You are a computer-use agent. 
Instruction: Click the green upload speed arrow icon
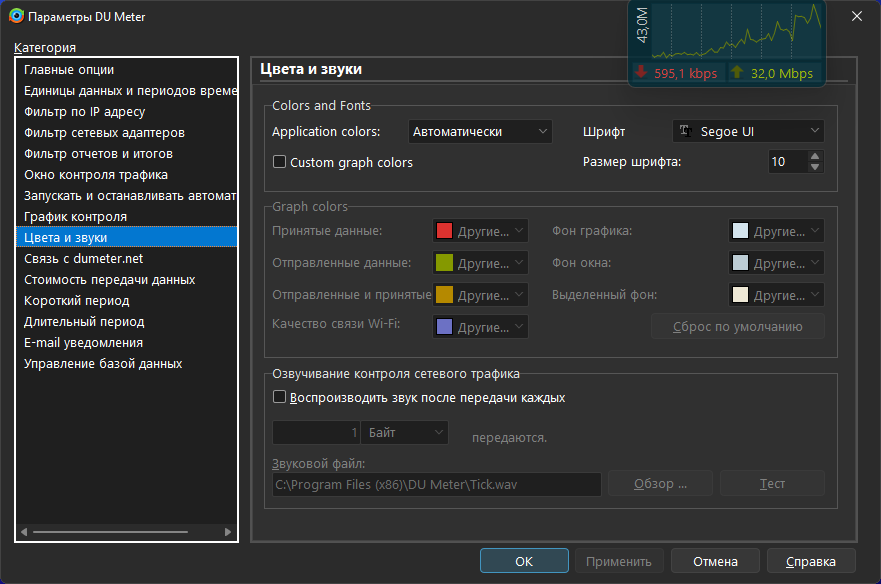pos(736,73)
